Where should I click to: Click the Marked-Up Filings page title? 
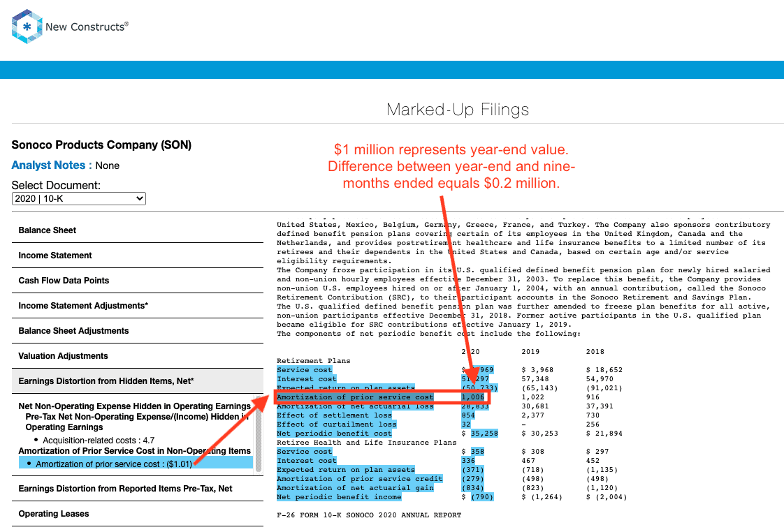[x=458, y=110]
